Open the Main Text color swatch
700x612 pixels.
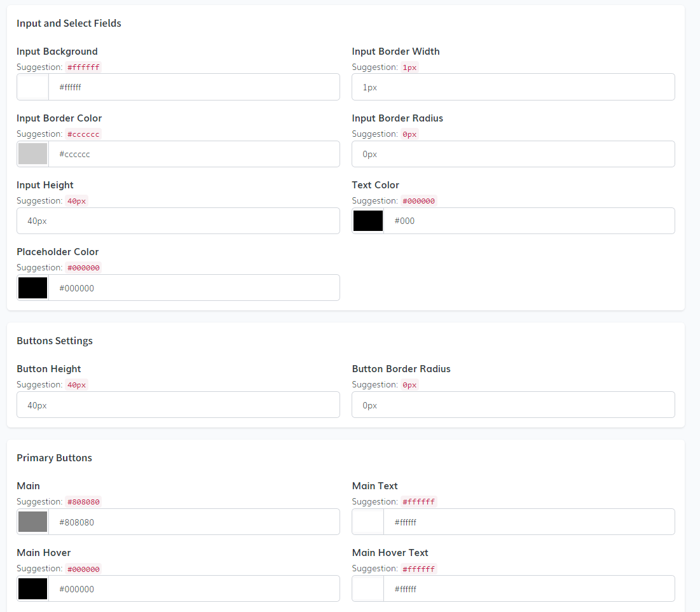click(x=368, y=522)
